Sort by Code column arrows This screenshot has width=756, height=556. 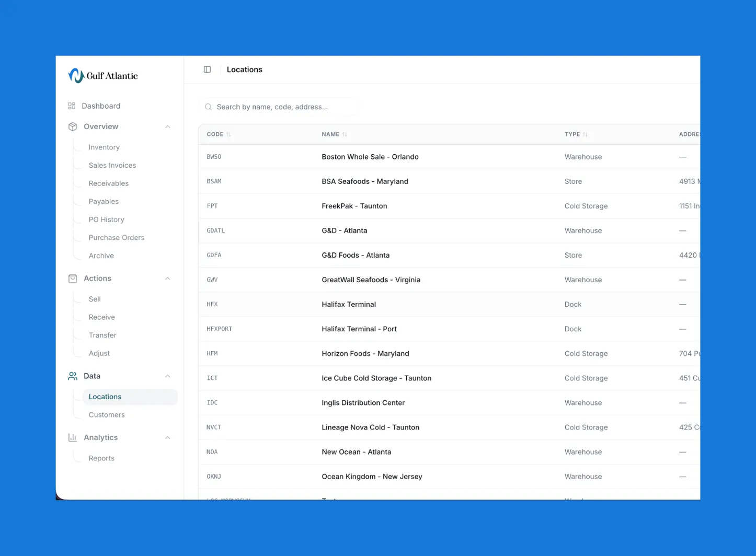(229, 134)
